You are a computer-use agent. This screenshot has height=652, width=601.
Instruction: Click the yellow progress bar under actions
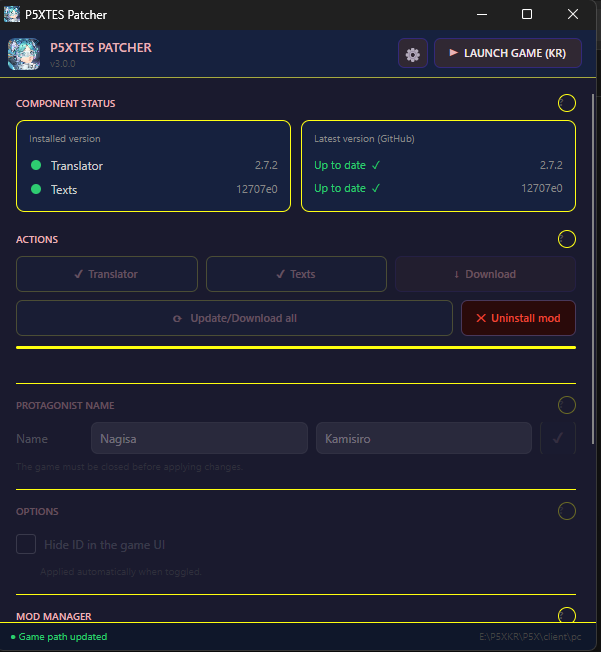coord(296,347)
